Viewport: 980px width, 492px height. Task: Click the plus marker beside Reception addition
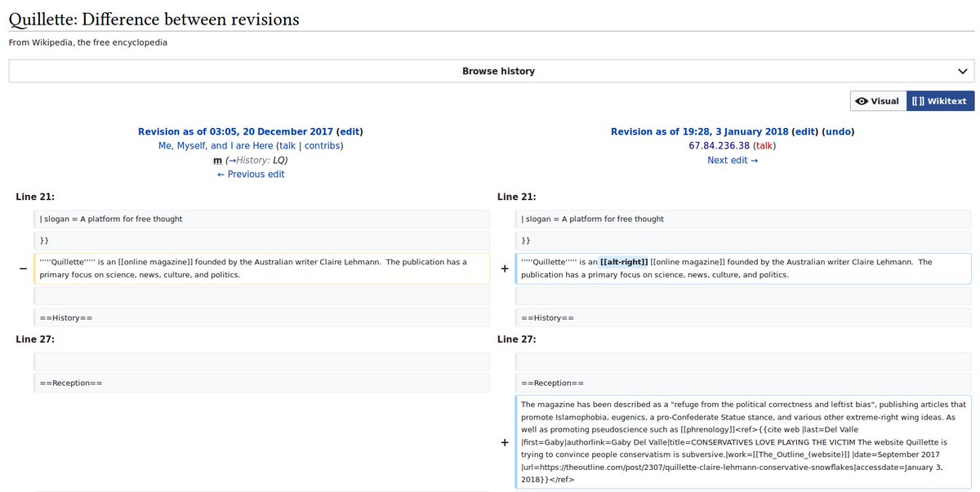(x=505, y=442)
